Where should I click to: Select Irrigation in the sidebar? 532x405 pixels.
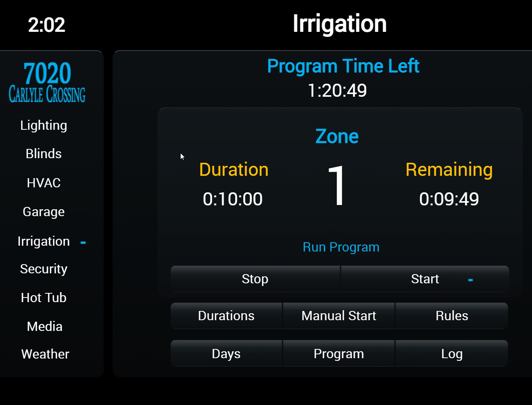coord(44,241)
